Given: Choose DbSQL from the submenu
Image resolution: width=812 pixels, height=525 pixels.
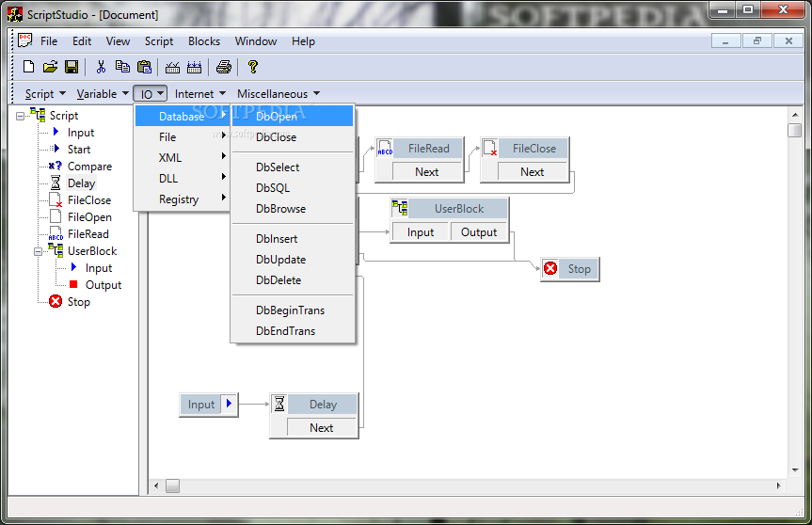Looking at the screenshot, I should pyautogui.click(x=293, y=188).
